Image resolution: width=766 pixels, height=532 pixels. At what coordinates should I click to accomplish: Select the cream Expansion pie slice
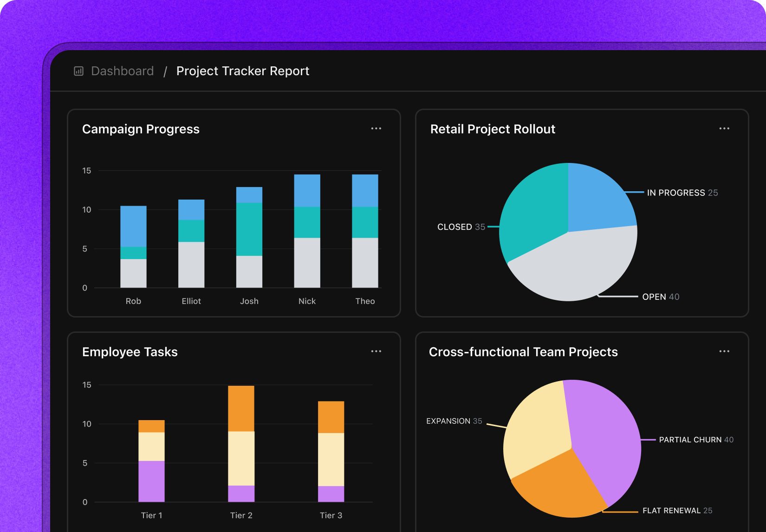pos(539,429)
